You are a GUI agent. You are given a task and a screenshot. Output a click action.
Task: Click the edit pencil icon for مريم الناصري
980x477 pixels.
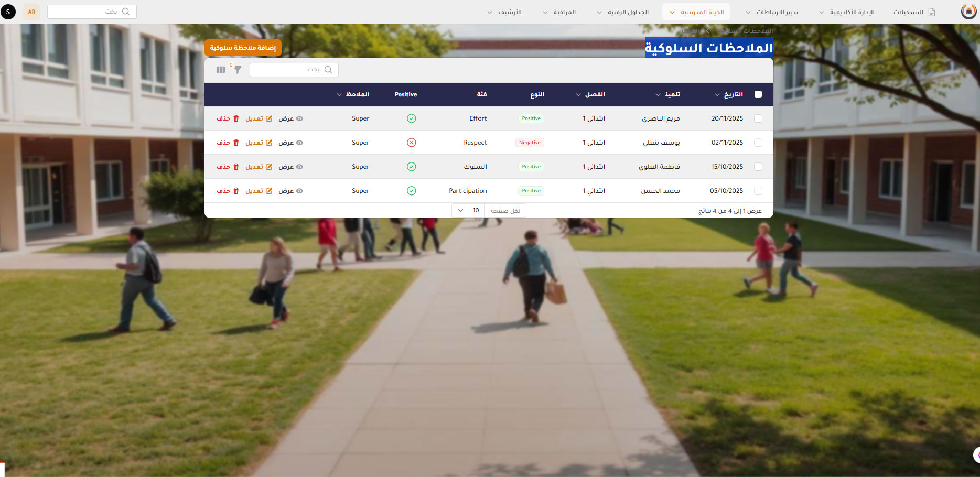point(269,118)
